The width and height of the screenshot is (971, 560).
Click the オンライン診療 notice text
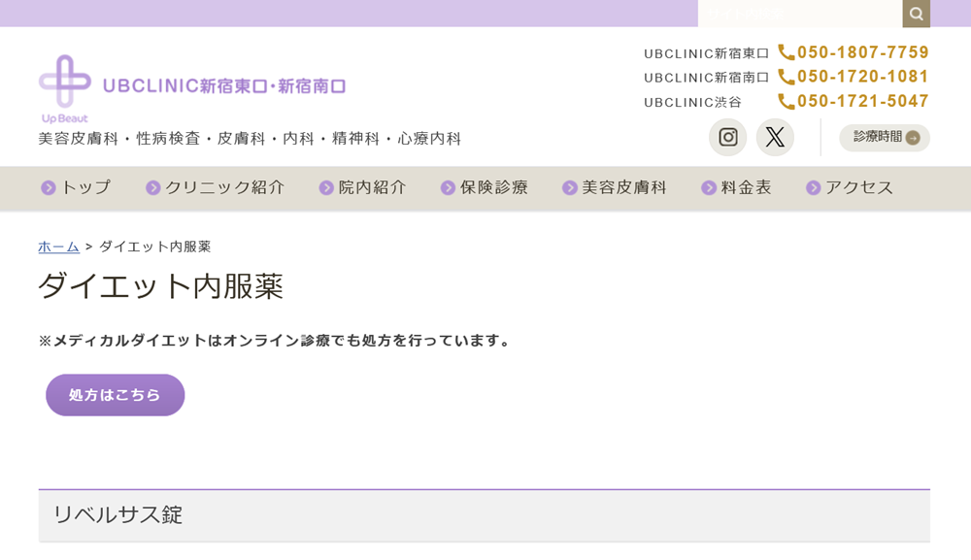pyautogui.click(x=274, y=341)
